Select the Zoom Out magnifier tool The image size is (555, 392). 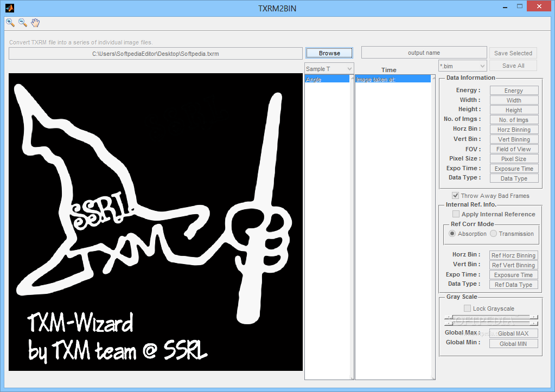pyautogui.click(x=23, y=23)
